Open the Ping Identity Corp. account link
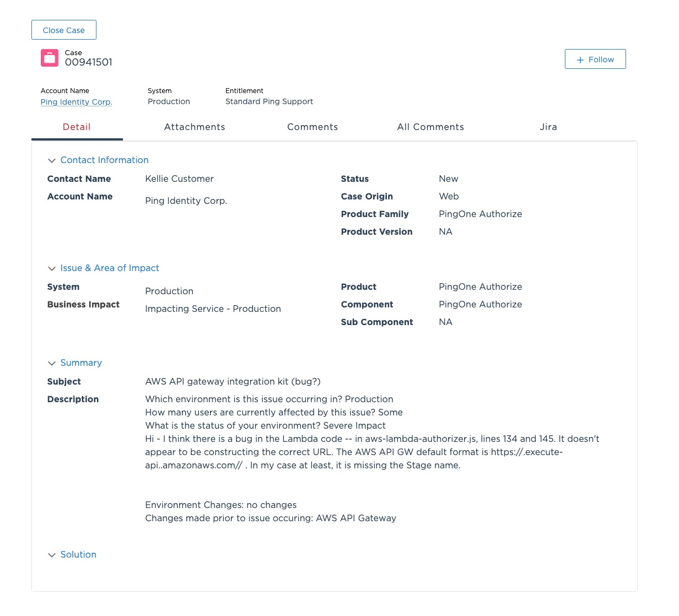This screenshot has height=616, width=679. point(76,102)
